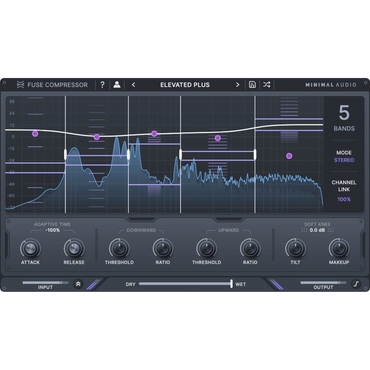This screenshot has width=370, height=370.
Task: Edit soft knee 0.0 dB value
Action: (x=317, y=230)
